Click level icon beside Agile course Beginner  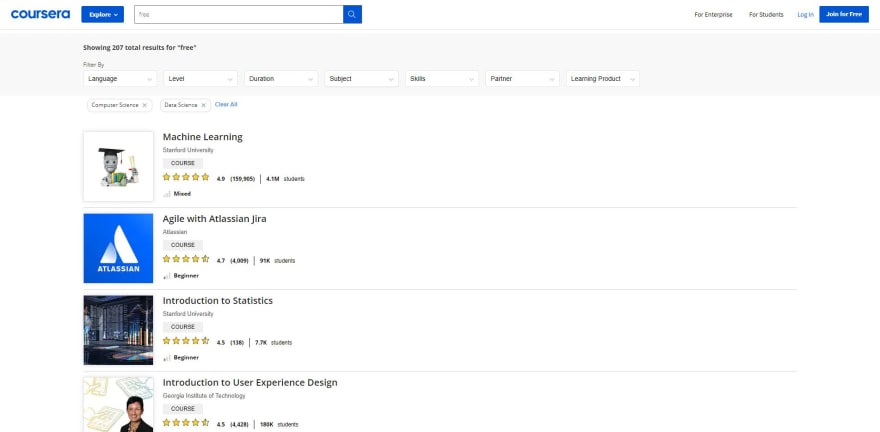(x=167, y=275)
